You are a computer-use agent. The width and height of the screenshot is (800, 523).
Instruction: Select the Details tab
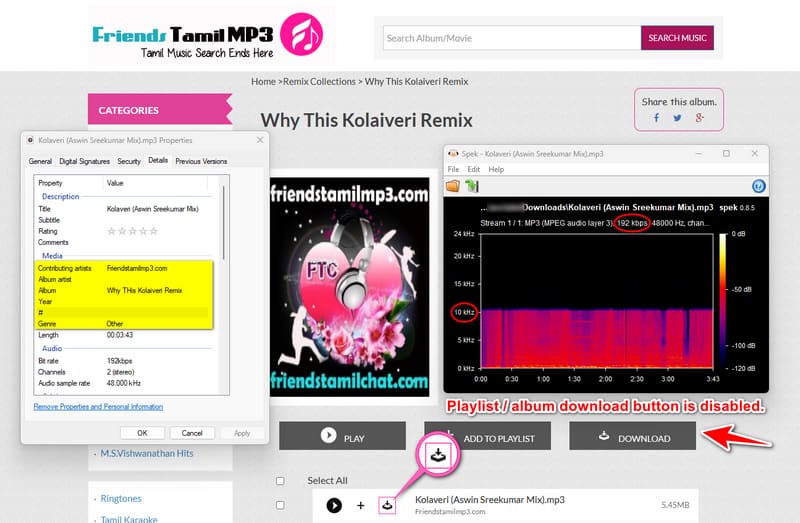[x=158, y=160]
